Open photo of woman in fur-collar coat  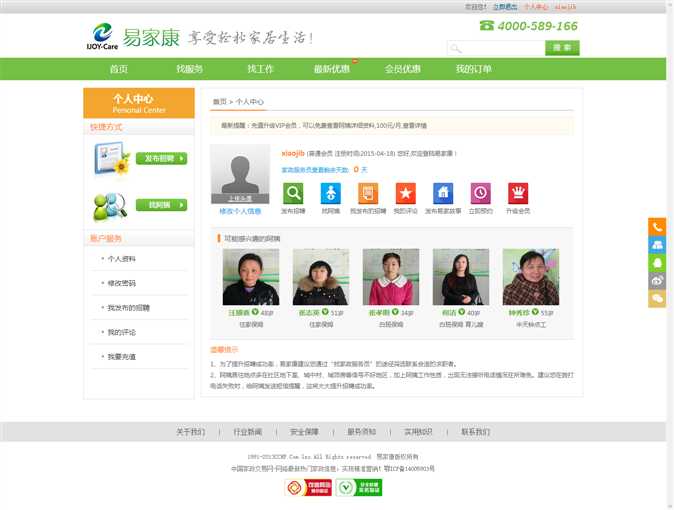click(x=321, y=277)
